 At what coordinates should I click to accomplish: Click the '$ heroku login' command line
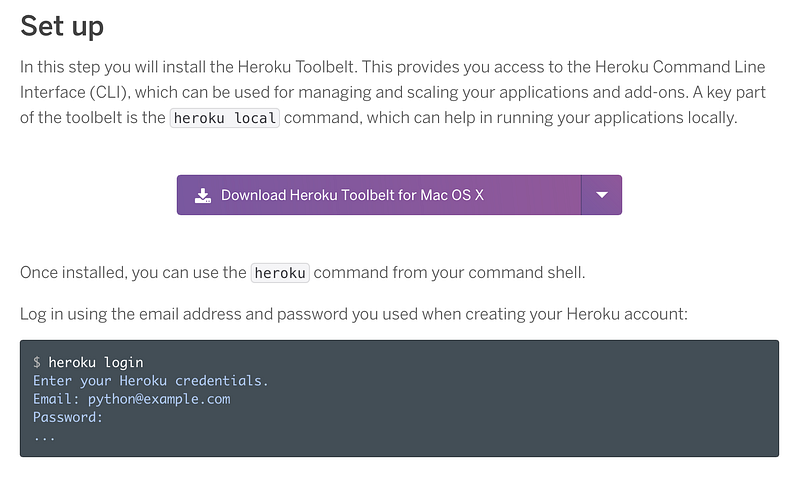[x=88, y=362]
